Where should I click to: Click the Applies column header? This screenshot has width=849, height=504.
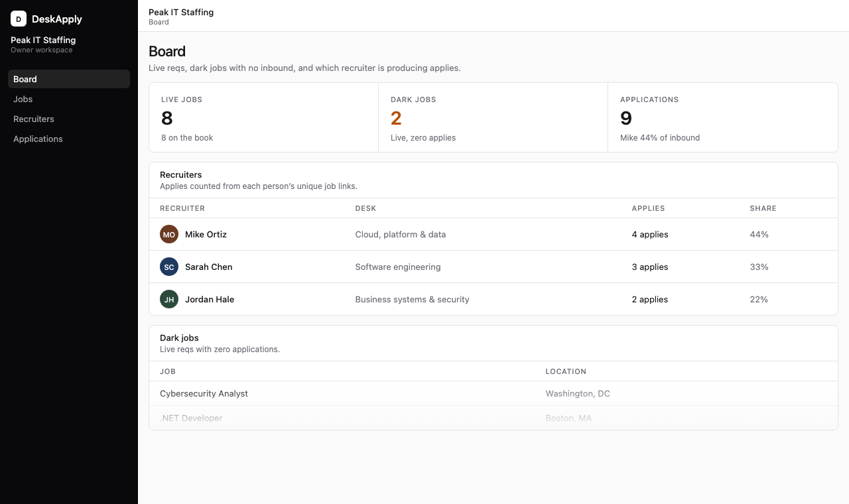coord(648,208)
